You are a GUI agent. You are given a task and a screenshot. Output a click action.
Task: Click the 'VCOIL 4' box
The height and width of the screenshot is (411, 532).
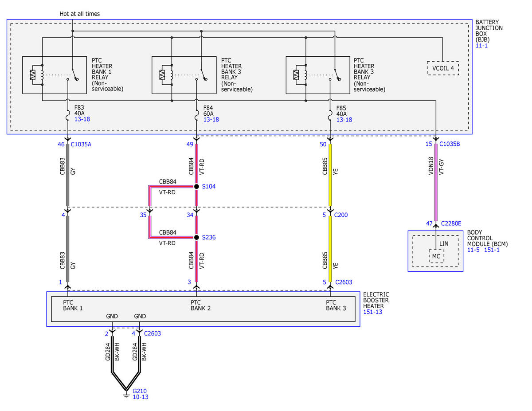pos(442,68)
